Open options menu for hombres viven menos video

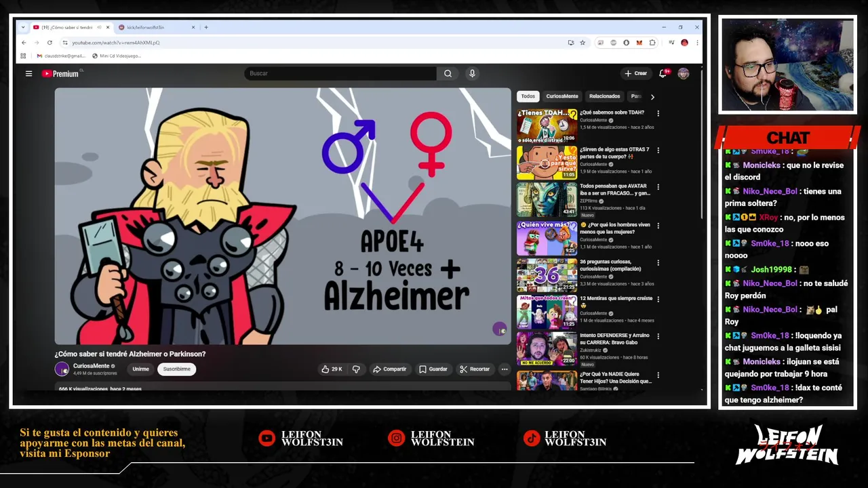pos(658,226)
